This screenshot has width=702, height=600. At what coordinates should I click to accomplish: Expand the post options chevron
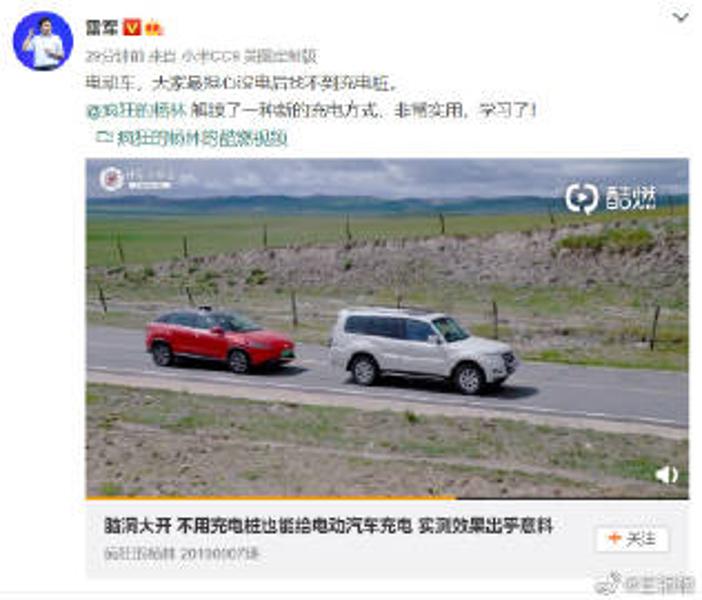click(681, 18)
